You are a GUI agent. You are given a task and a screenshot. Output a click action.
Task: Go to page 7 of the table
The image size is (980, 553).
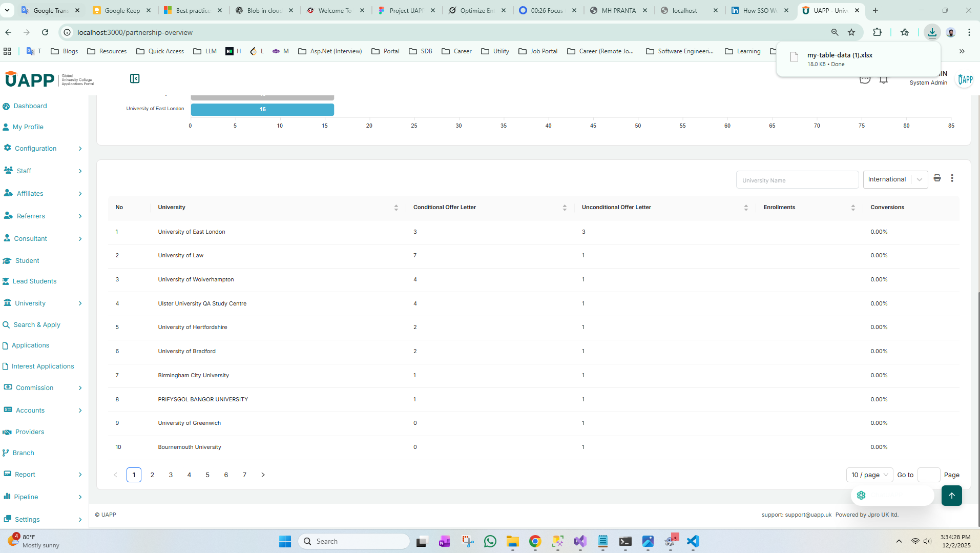[244, 475]
